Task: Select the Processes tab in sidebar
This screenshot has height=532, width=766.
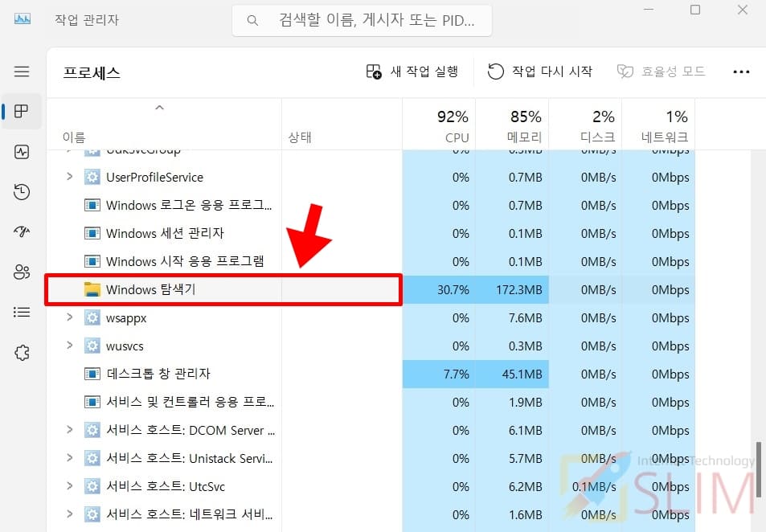Action: coord(22,112)
